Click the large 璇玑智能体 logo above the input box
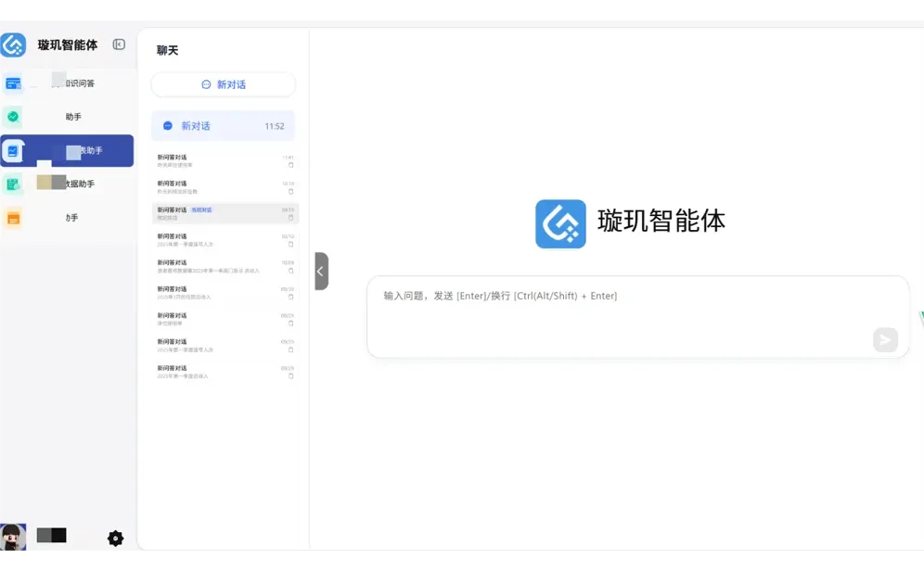Image resolution: width=924 pixels, height=572 pixels. tap(560, 222)
